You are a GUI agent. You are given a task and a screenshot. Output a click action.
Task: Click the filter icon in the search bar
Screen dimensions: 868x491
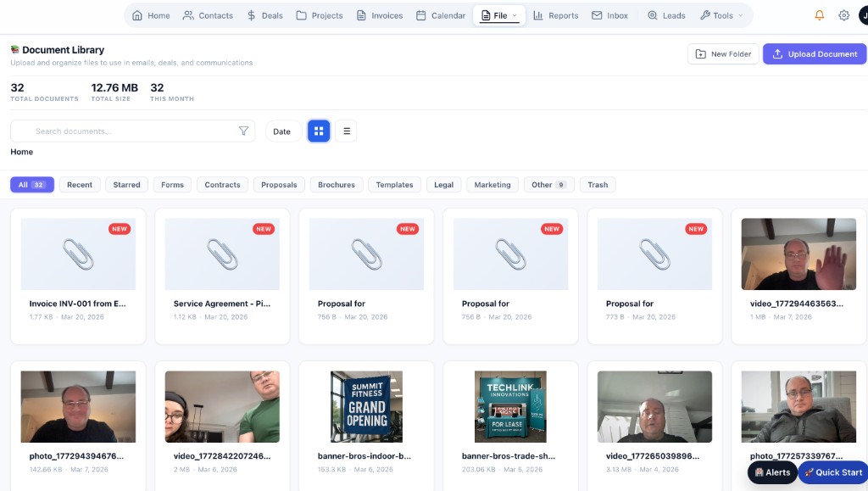(x=244, y=131)
